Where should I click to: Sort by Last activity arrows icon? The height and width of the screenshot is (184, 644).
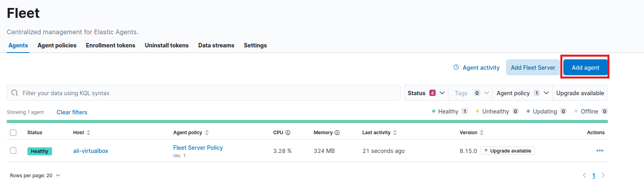point(395,133)
